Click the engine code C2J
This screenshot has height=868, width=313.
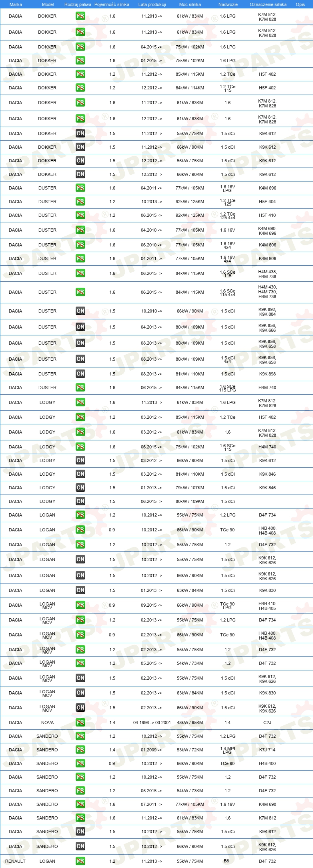click(x=267, y=723)
